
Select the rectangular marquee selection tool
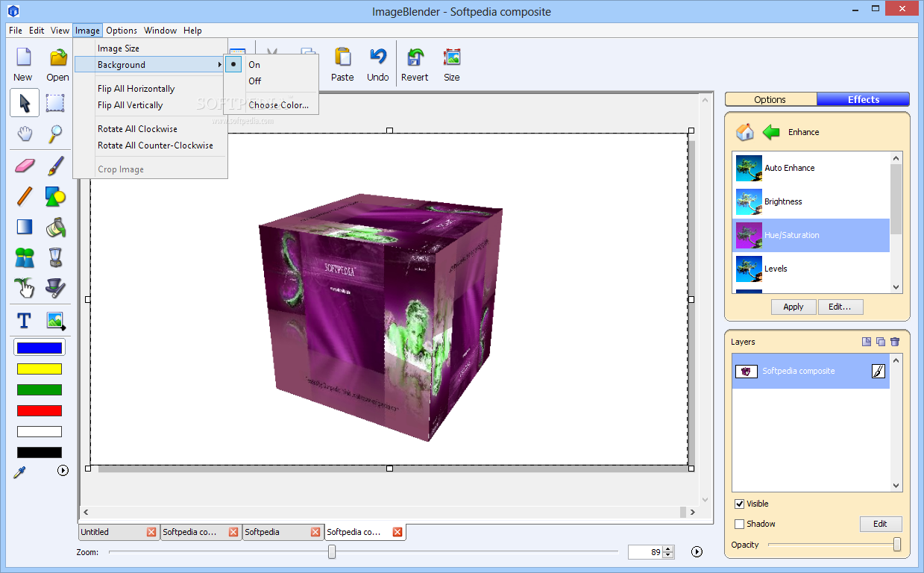[x=55, y=103]
